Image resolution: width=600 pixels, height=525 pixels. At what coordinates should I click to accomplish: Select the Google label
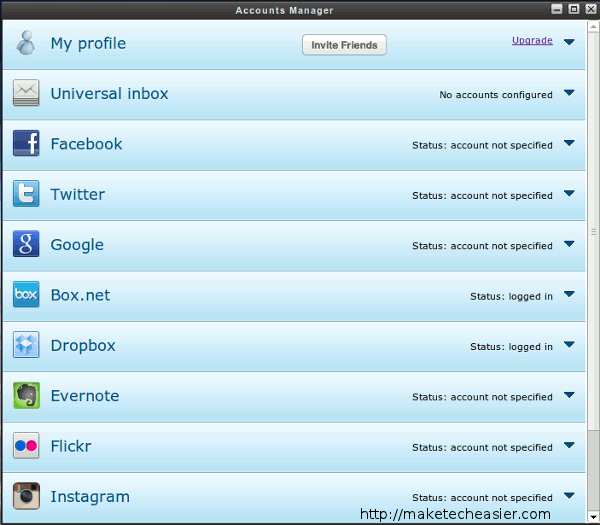click(77, 245)
